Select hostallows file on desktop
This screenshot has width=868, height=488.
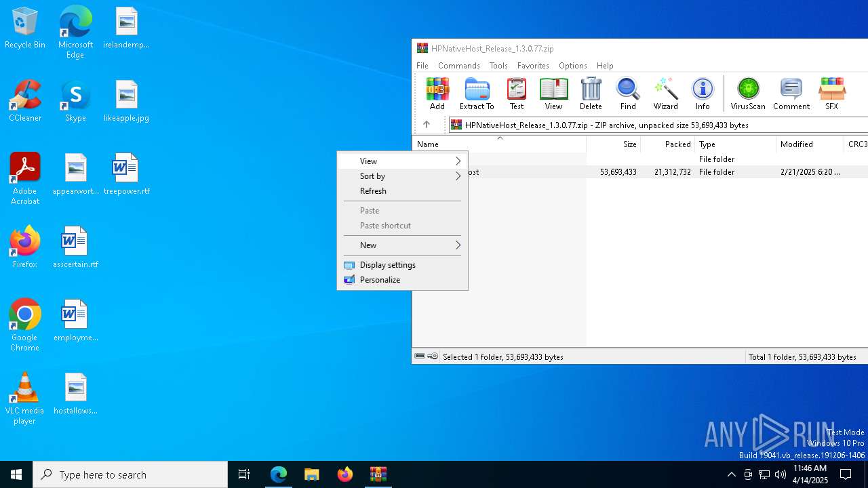75,394
